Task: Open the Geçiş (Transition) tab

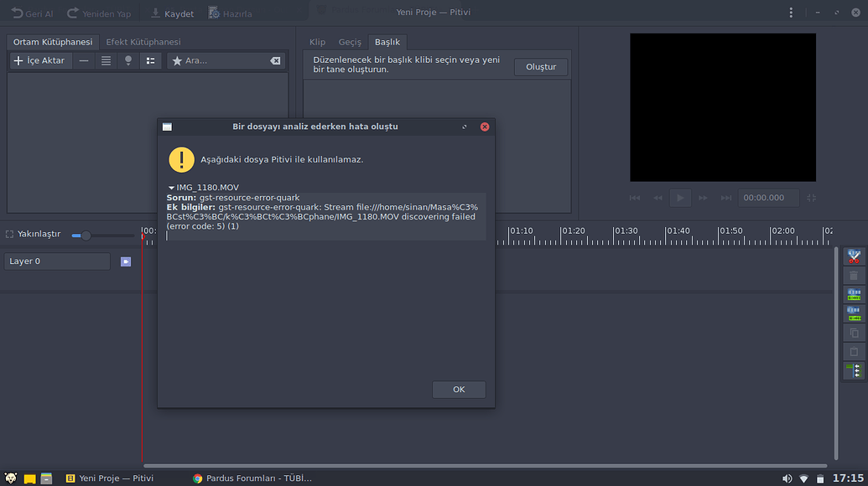Action: pyautogui.click(x=350, y=40)
